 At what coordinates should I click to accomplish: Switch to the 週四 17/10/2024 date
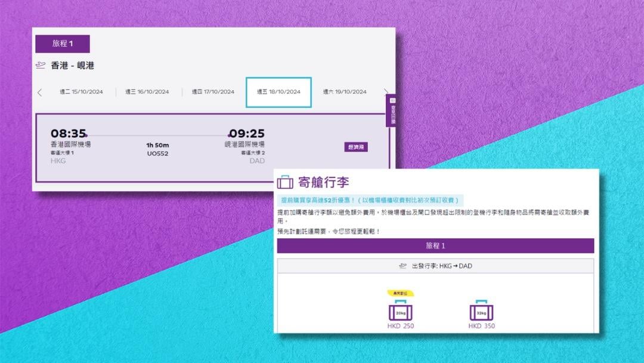pyautogui.click(x=213, y=92)
